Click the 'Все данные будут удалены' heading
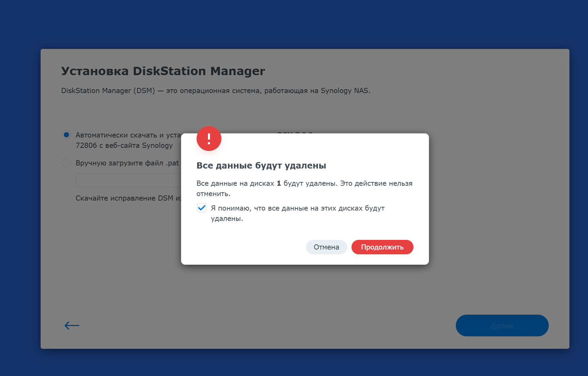 tap(261, 165)
